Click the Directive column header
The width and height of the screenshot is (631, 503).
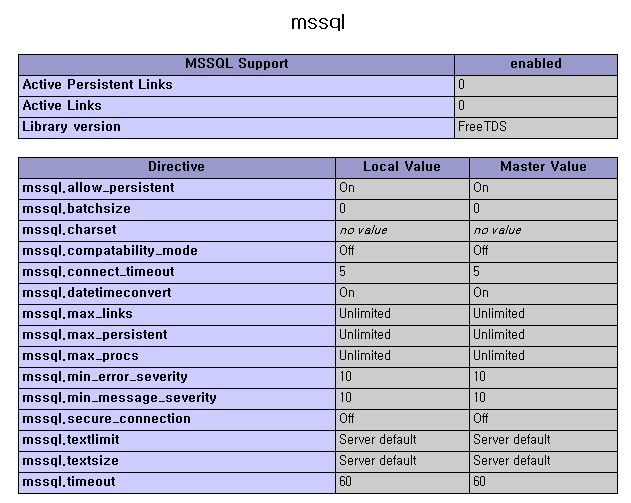[176, 167]
